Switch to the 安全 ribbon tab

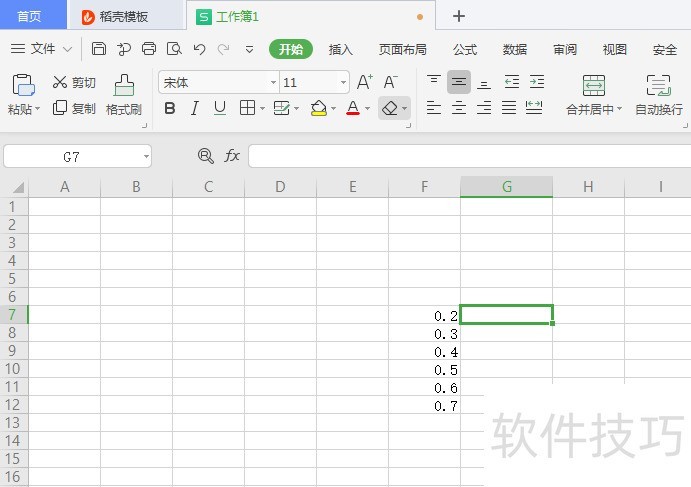pos(665,49)
